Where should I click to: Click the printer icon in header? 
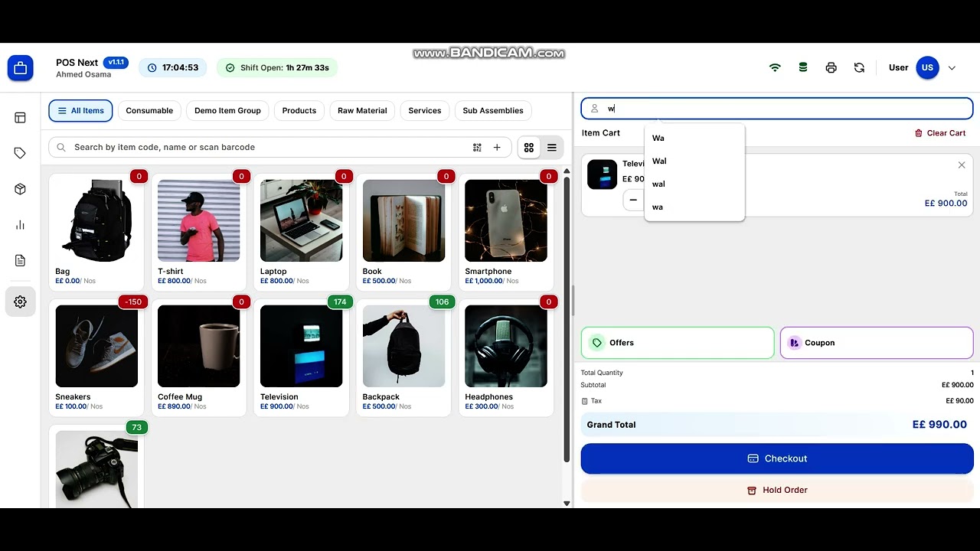point(831,67)
